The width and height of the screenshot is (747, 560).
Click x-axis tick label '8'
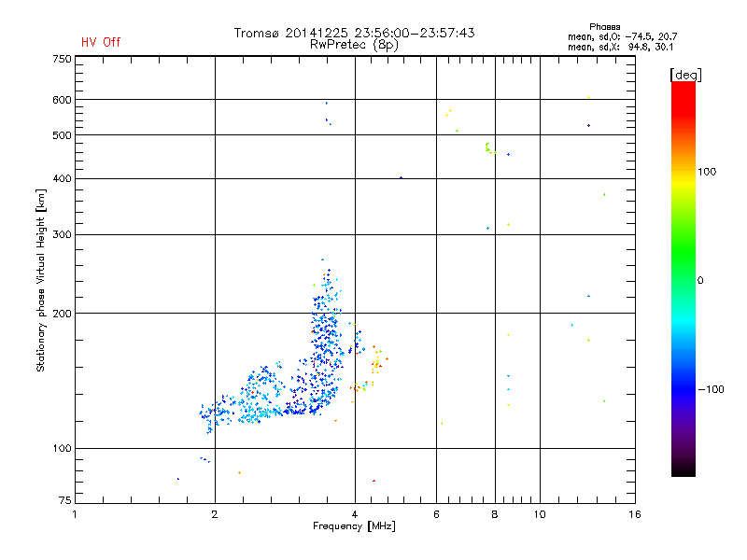(495, 514)
